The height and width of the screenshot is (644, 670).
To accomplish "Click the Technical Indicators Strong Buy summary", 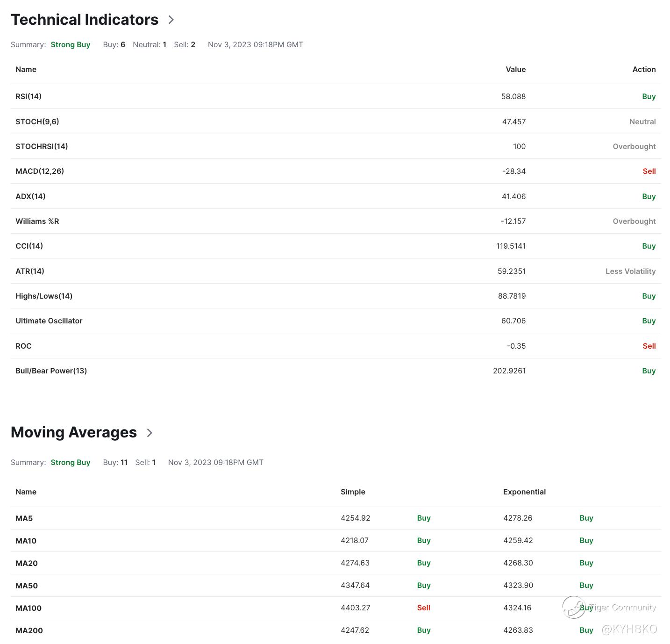I will pyautogui.click(x=71, y=44).
